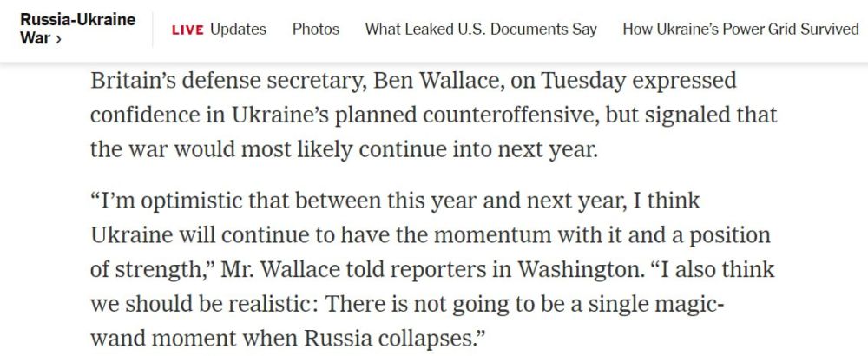This screenshot has width=868, height=356.
Task: Click the chevron beside Russia-Ukraine War
Action: coord(57,40)
